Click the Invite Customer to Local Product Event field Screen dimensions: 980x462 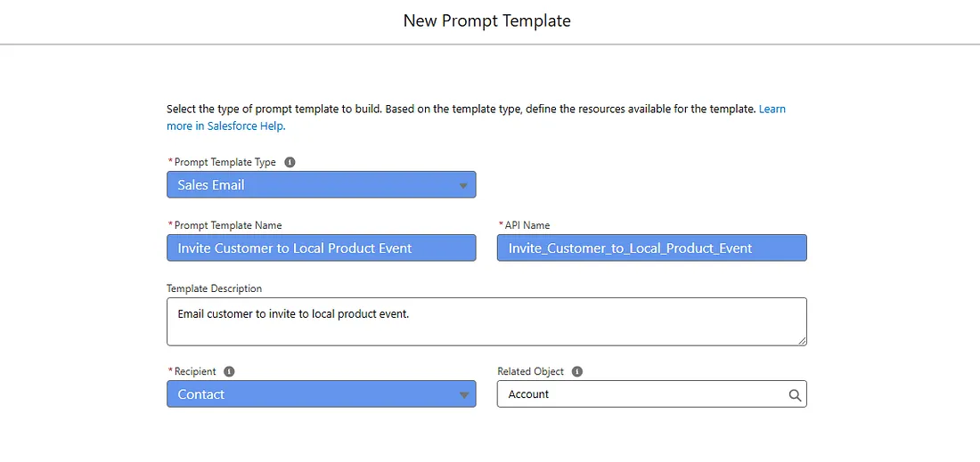point(322,247)
